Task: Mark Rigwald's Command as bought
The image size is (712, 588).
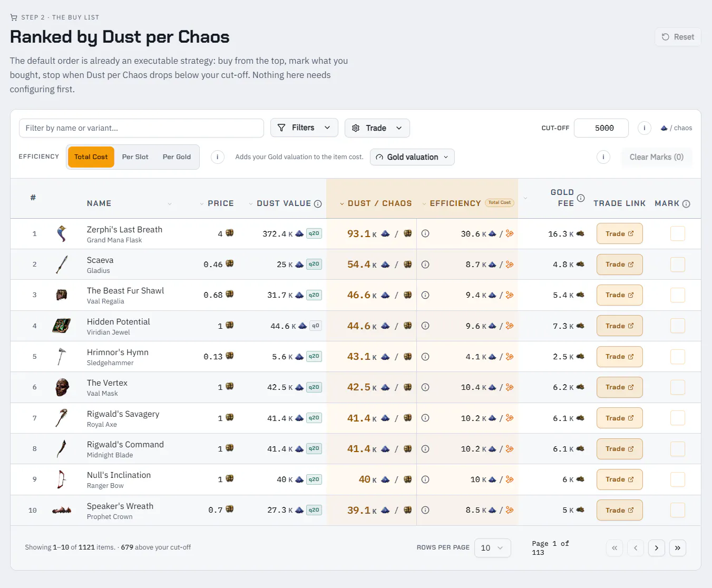Action: tap(678, 449)
